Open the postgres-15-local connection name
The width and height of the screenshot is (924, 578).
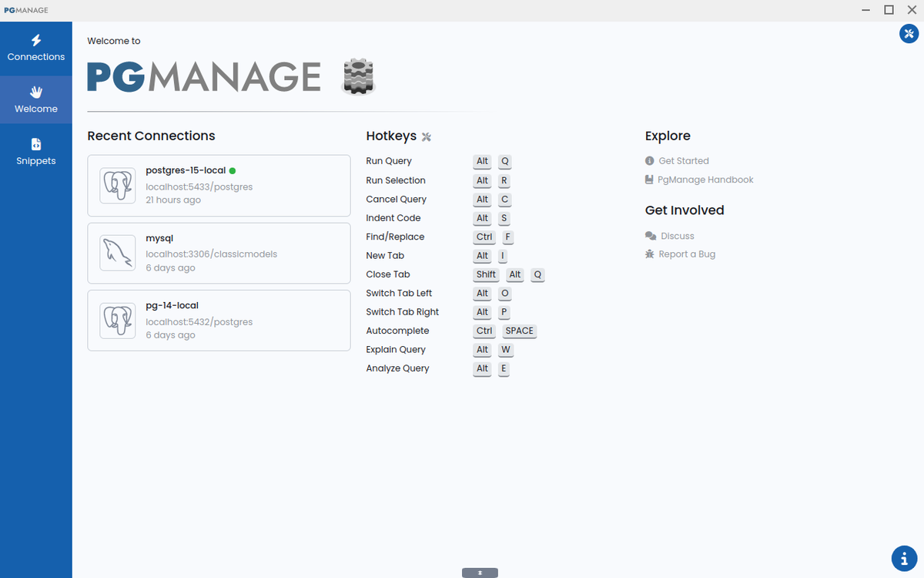(186, 170)
